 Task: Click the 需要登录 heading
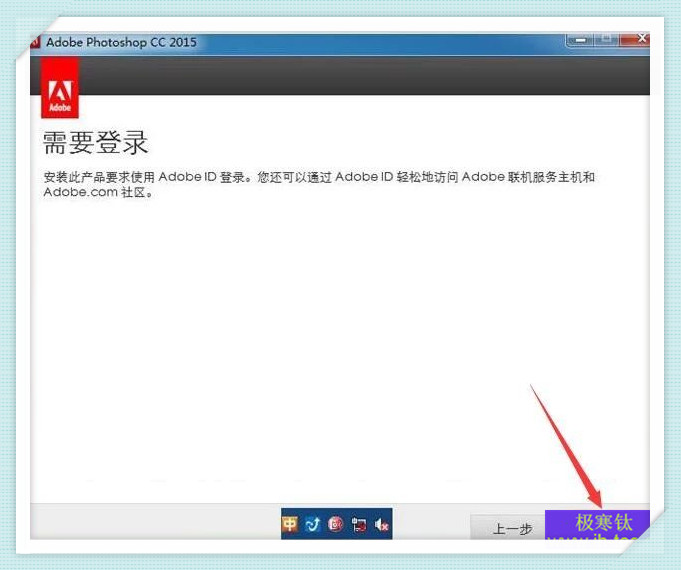click(95, 142)
